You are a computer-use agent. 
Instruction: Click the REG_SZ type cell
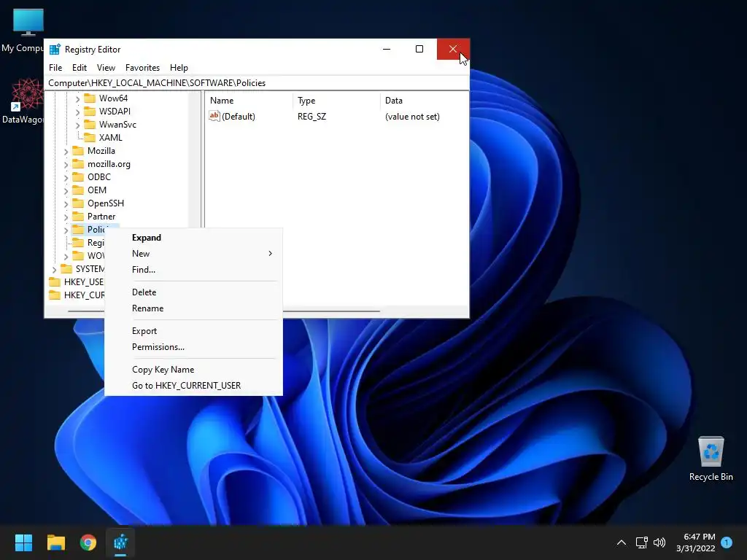click(x=311, y=116)
